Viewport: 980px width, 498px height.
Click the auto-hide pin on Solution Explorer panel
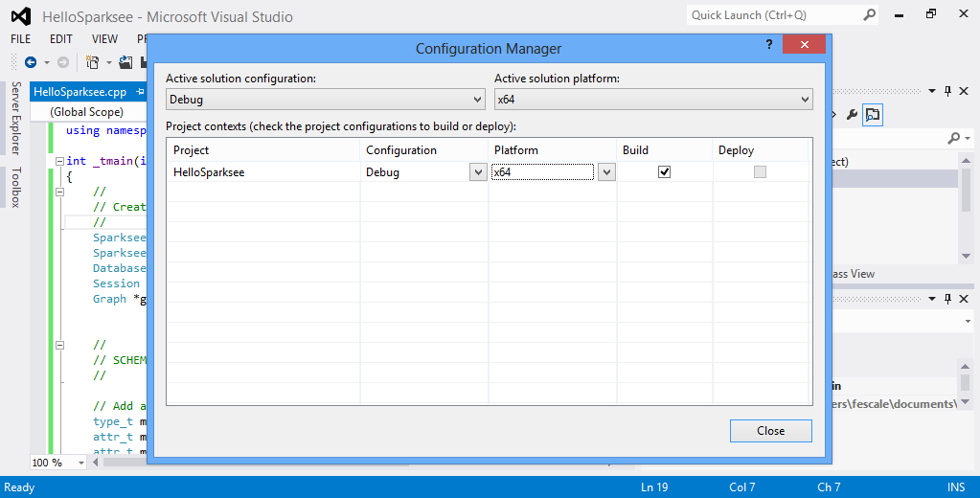[948, 91]
